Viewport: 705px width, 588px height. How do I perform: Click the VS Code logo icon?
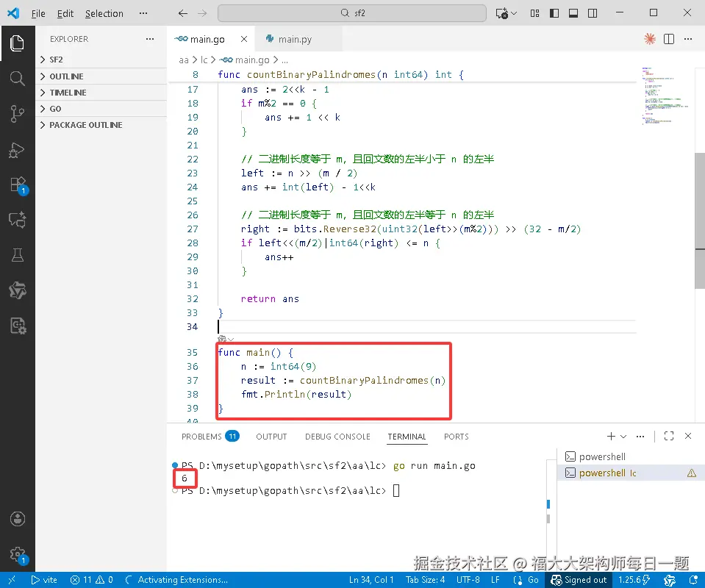13,13
